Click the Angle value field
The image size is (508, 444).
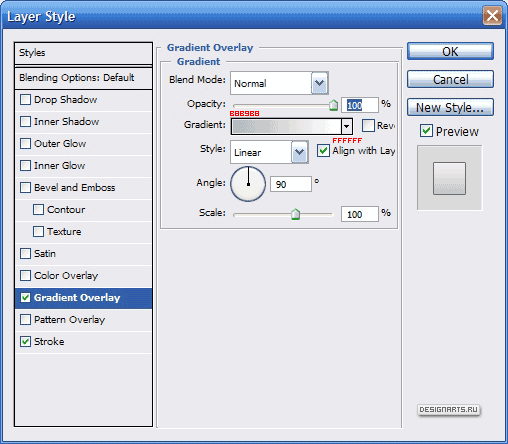[291, 184]
